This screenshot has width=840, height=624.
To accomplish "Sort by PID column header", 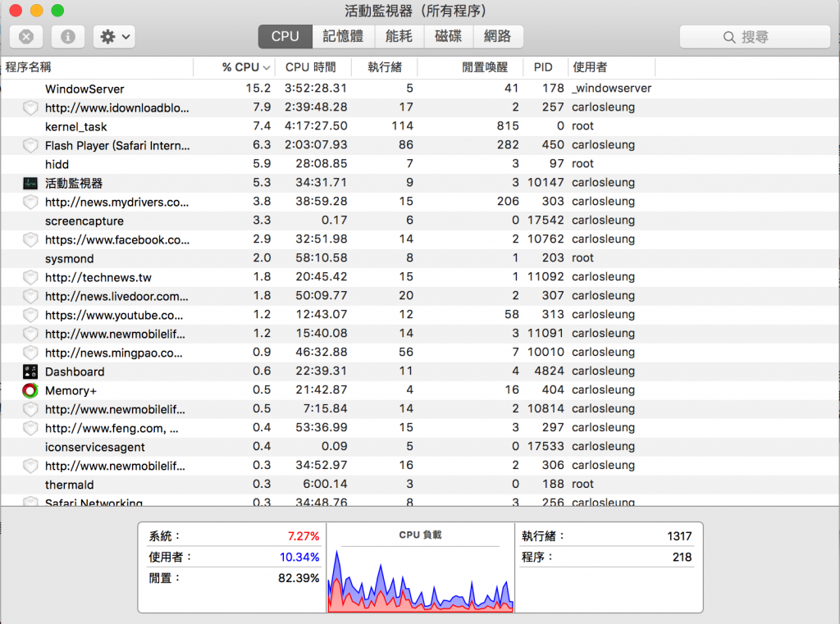I will pyautogui.click(x=543, y=67).
